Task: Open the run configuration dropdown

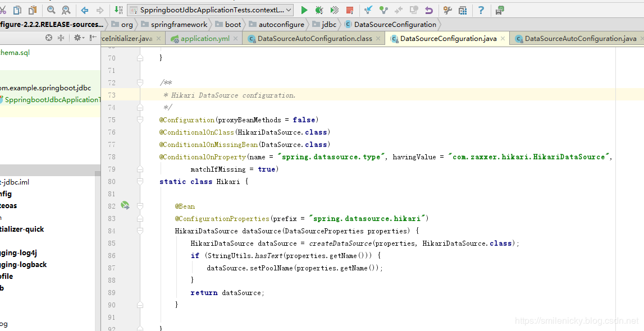Action: (211, 10)
